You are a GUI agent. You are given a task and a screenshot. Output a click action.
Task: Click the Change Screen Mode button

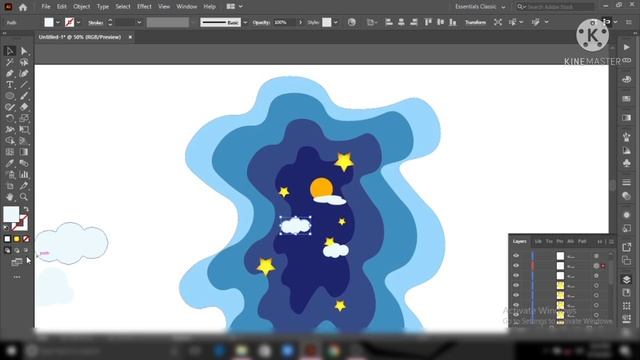pos(17,262)
